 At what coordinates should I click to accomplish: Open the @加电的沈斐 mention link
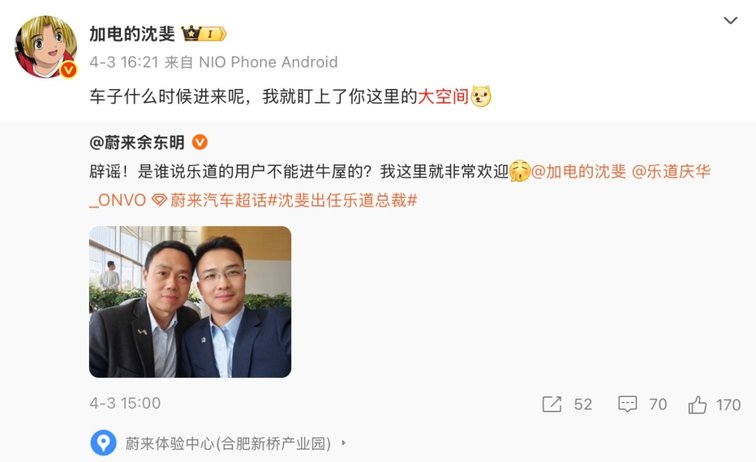(579, 171)
